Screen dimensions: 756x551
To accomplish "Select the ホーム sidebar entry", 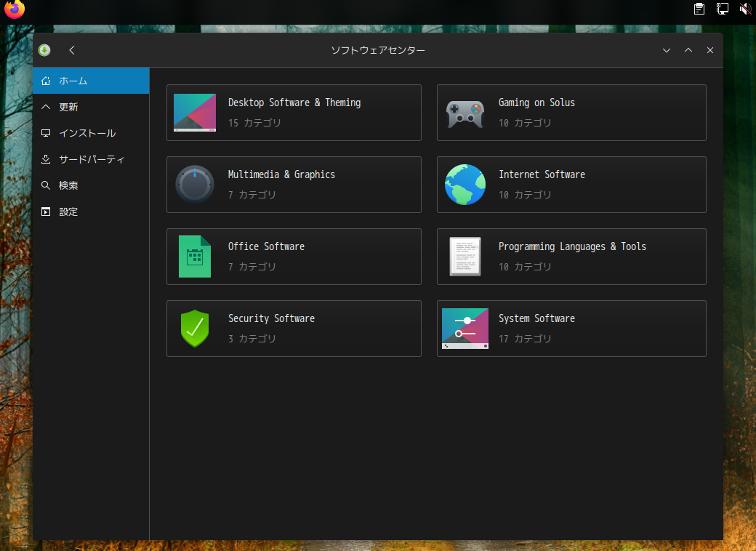I will [x=91, y=81].
